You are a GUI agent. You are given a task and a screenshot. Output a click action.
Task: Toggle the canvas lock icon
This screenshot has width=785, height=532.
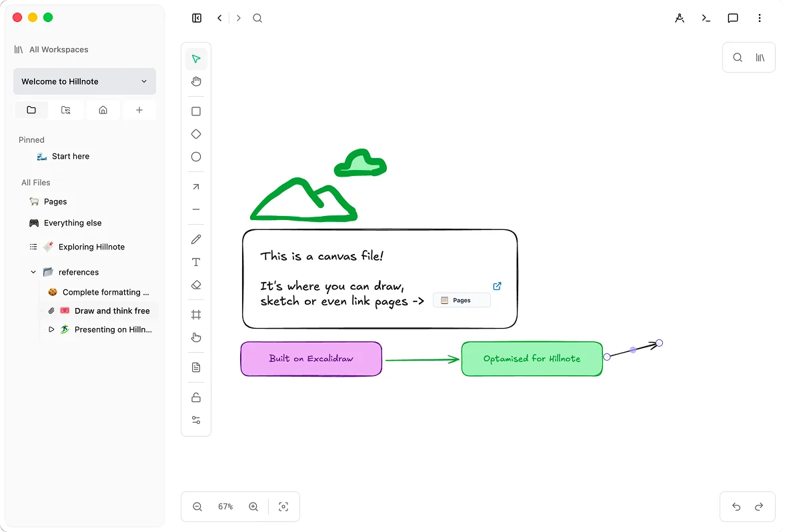click(195, 397)
